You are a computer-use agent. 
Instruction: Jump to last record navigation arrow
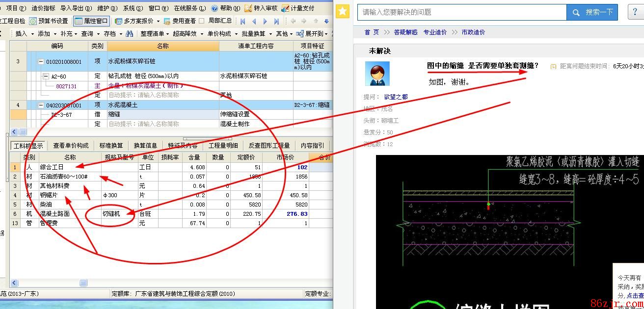(x=276, y=21)
